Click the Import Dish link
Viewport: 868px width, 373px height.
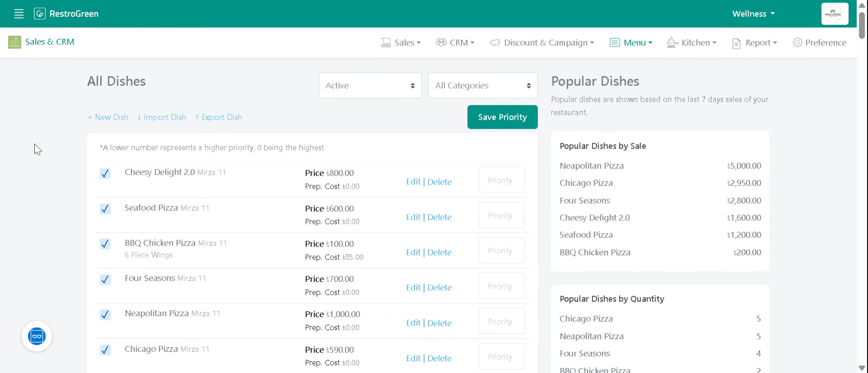161,117
